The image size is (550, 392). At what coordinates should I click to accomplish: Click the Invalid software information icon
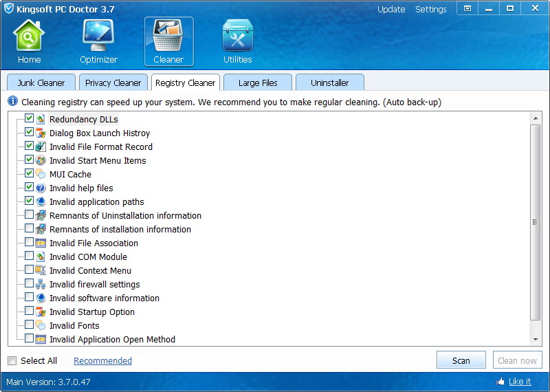[x=41, y=298]
